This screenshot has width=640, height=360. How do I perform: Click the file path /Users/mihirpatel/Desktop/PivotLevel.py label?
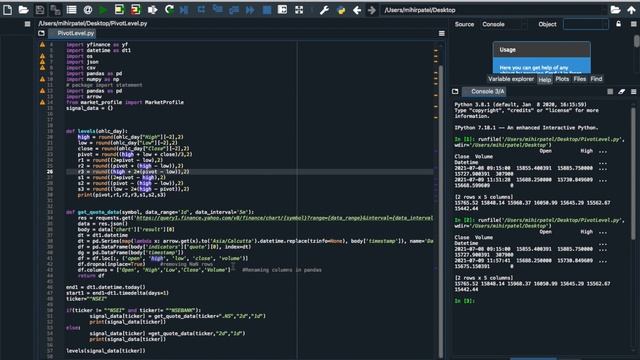(x=93, y=24)
